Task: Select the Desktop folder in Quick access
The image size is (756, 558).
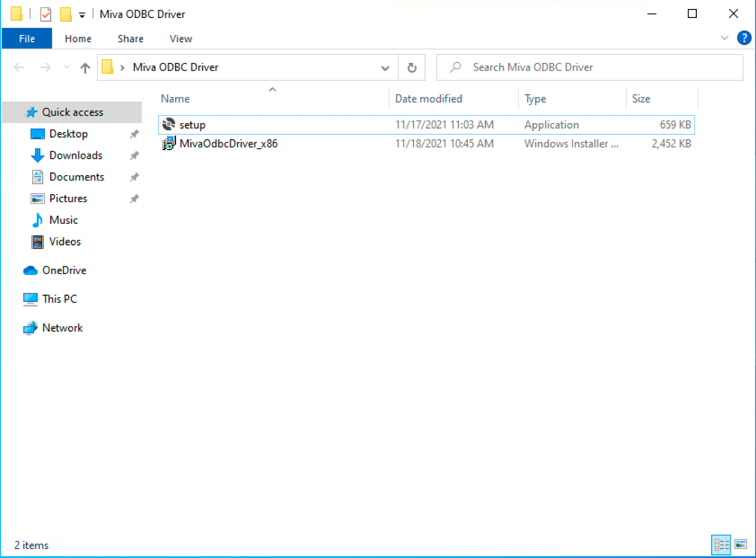Action: click(x=68, y=134)
